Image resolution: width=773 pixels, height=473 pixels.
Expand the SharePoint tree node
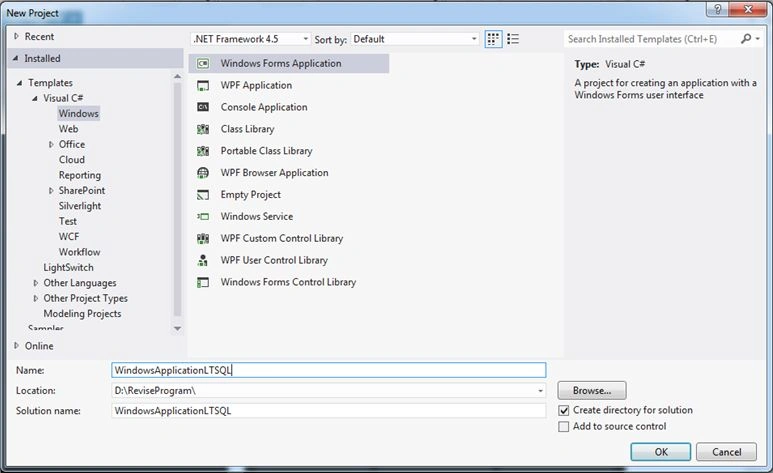pyautogui.click(x=51, y=190)
